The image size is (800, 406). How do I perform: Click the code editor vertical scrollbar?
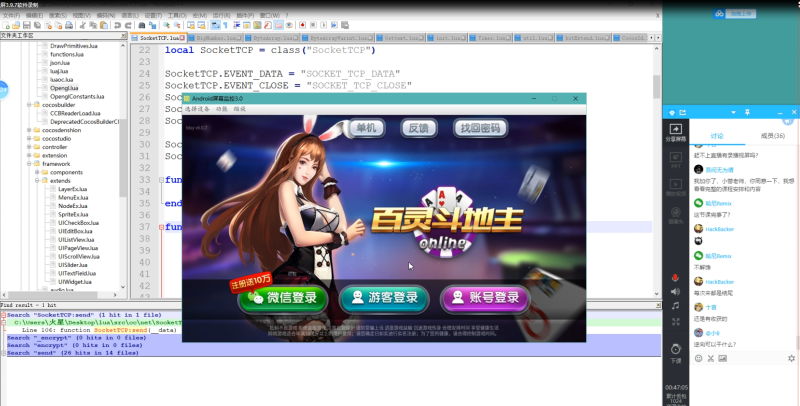point(656,87)
